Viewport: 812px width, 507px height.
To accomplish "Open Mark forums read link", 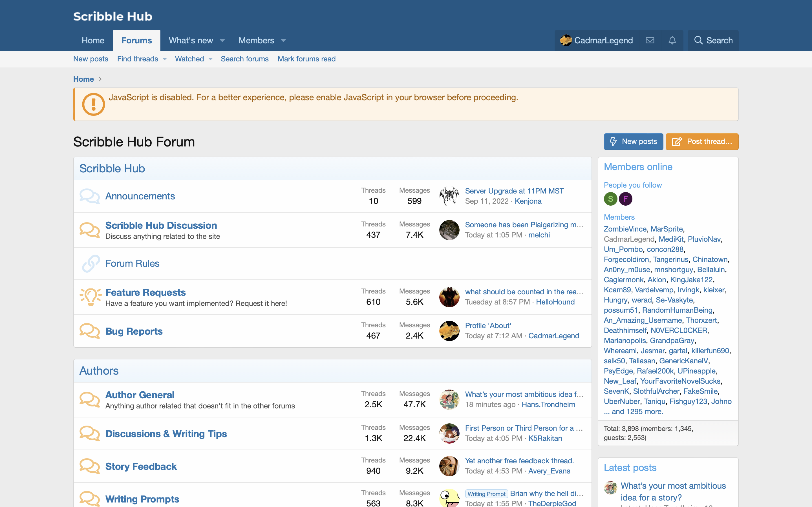I will point(306,59).
